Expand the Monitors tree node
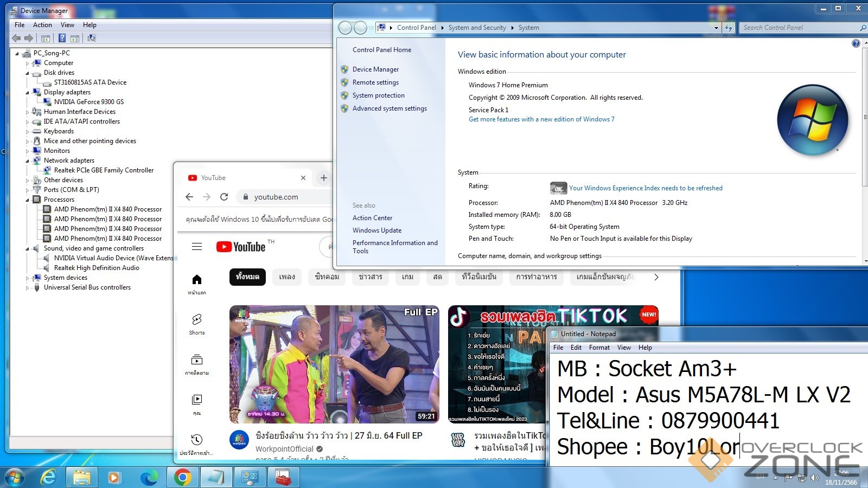The height and width of the screenshot is (488, 868). [x=27, y=151]
